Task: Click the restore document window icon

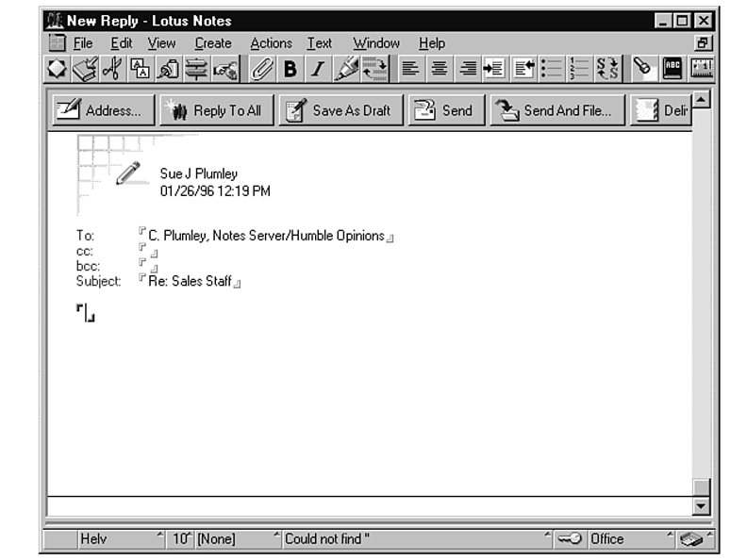Action: (x=703, y=43)
